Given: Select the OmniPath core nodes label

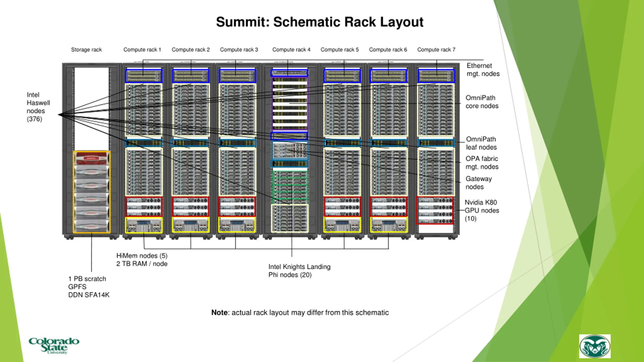Looking at the screenshot, I should click(x=482, y=102).
